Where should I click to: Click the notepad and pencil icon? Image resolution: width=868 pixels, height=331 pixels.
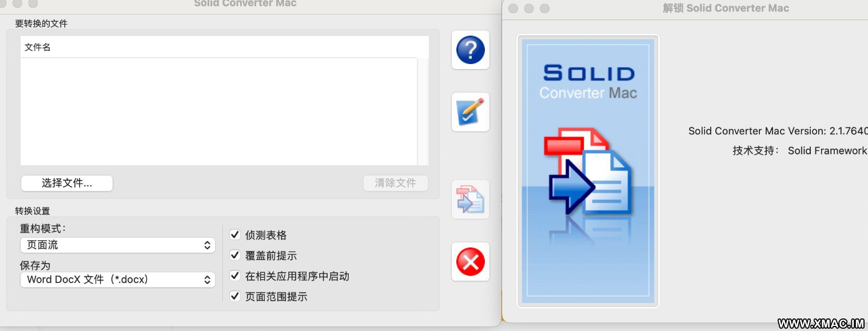471,112
